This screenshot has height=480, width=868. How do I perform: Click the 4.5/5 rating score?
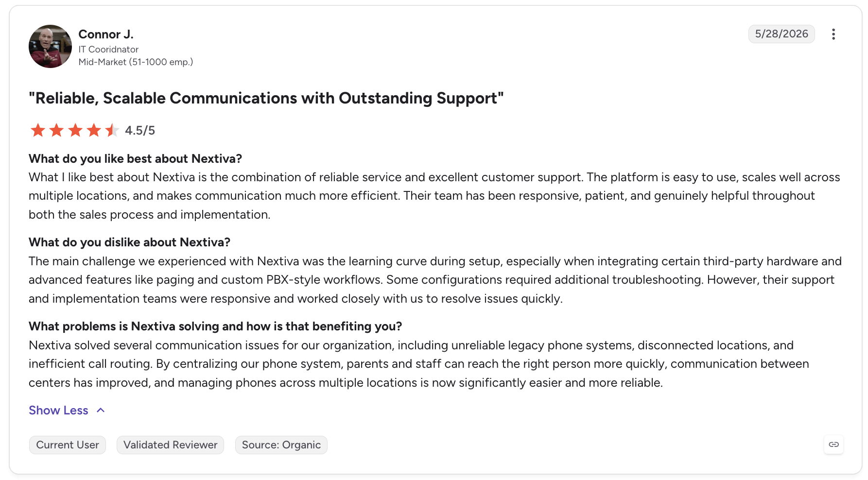point(140,130)
